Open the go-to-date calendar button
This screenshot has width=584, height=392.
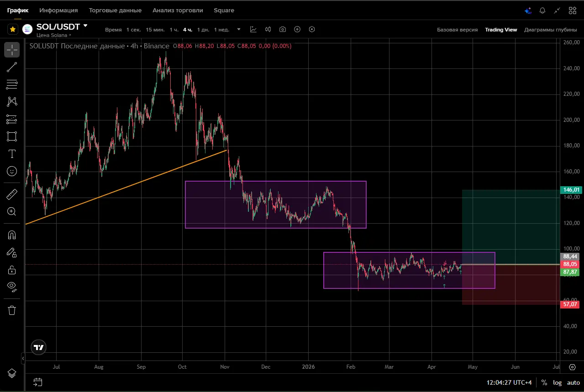point(38,382)
